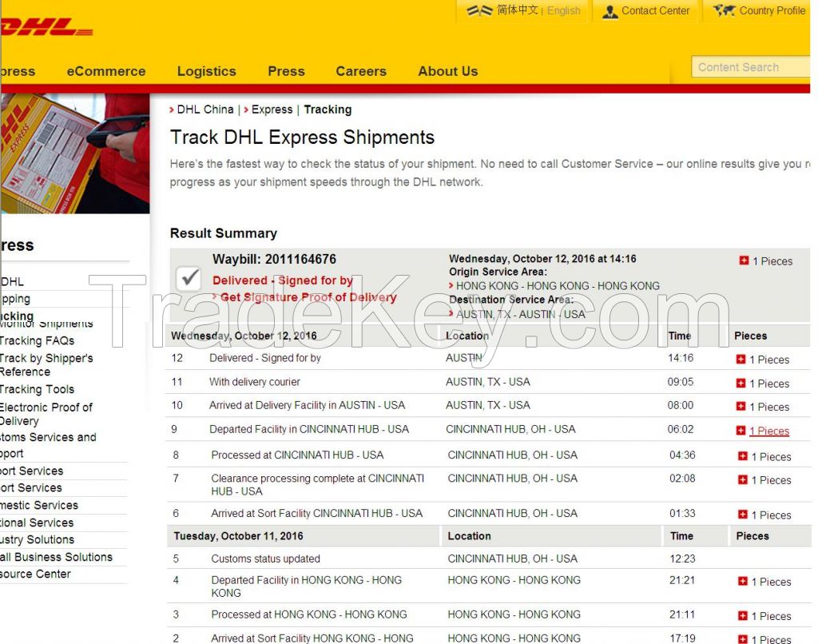
Task: Expand pieces for row 12 Delivered
Action: click(741, 359)
